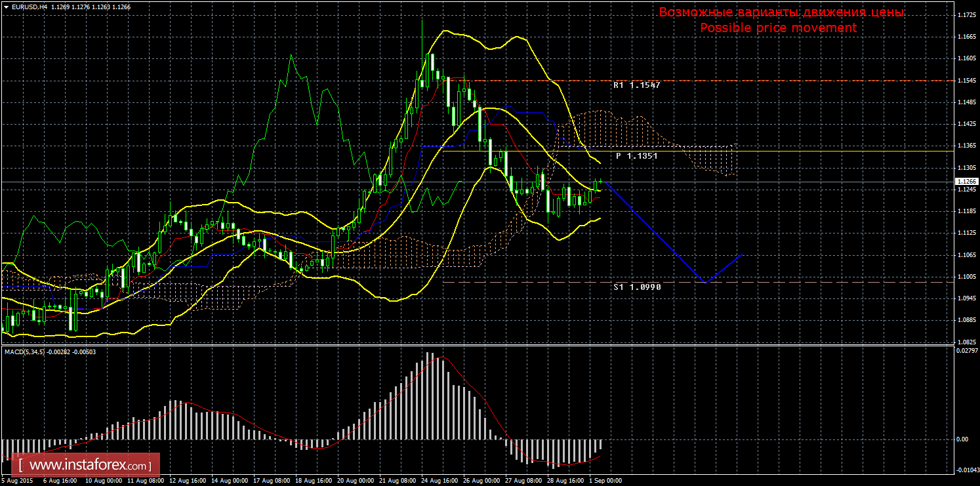This screenshot has height=486, width=980.
Task: Click 1.1725 on the price axis
Action: tap(966, 14)
